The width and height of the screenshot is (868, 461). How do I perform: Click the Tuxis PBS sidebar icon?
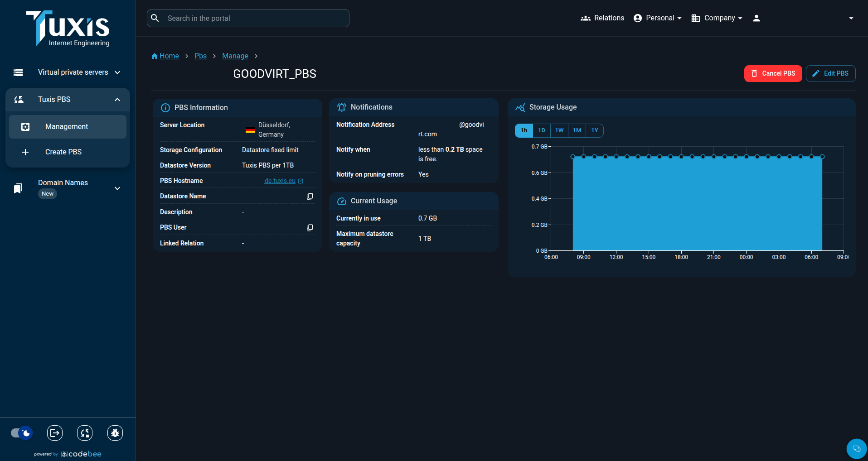click(x=19, y=100)
